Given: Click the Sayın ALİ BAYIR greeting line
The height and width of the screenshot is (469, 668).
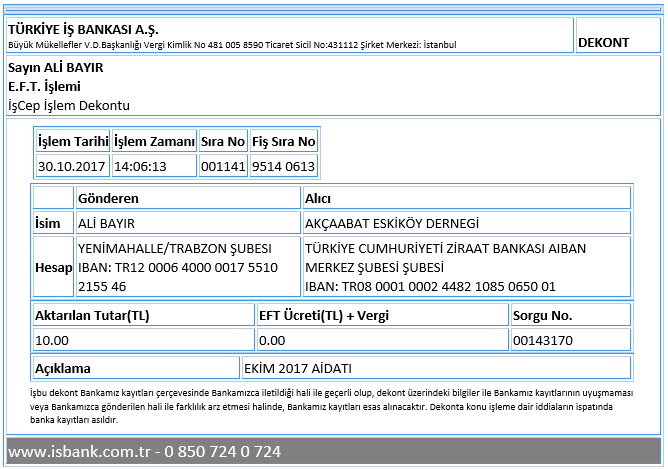Looking at the screenshot, I should coord(55,67).
